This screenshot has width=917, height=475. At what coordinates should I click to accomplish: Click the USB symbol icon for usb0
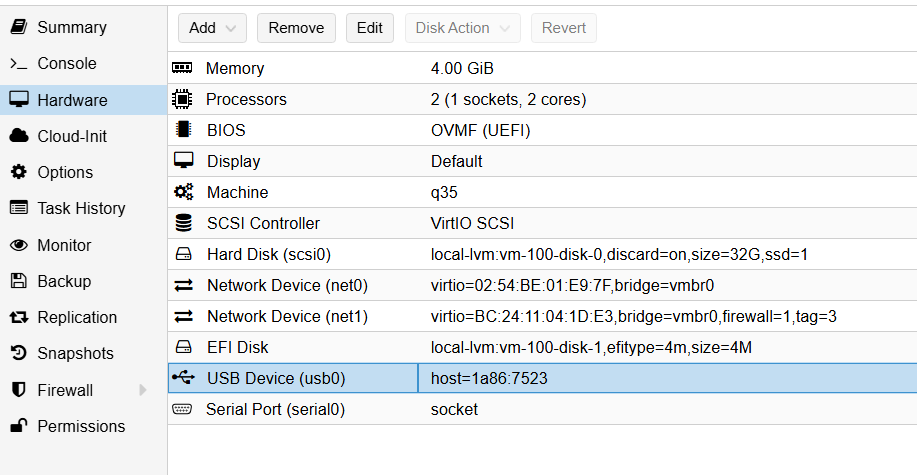[183, 378]
